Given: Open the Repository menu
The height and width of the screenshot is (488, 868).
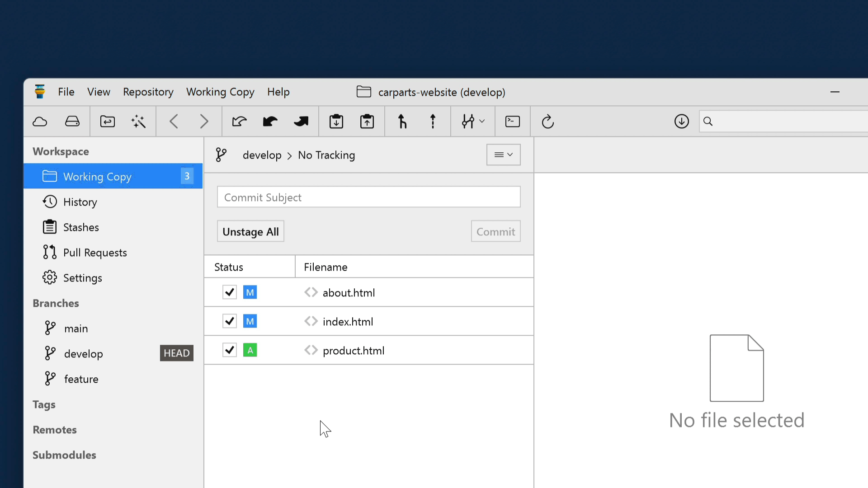Looking at the screenshot, I should (x=148, y=92).
